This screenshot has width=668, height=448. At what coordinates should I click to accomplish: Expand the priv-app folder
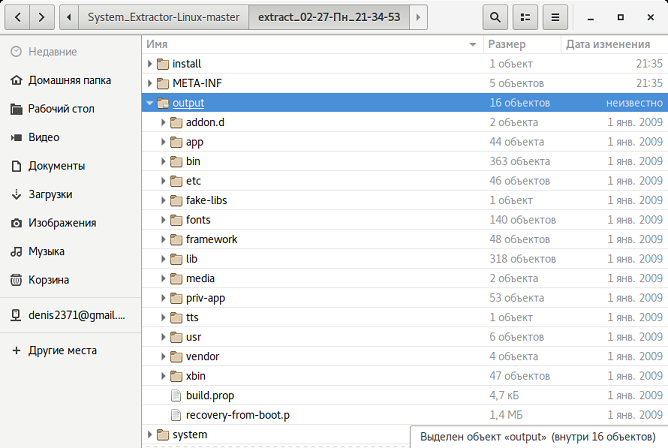(163, 298)
